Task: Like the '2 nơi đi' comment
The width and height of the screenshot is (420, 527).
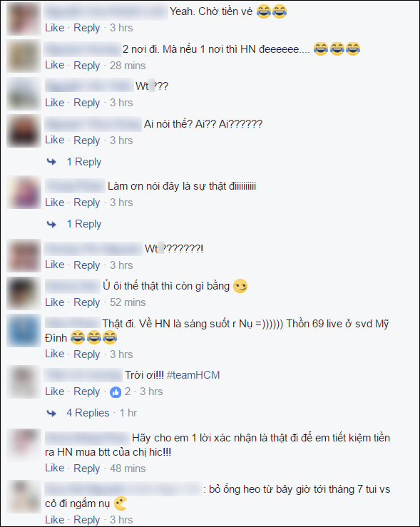Action: [55, 65]
